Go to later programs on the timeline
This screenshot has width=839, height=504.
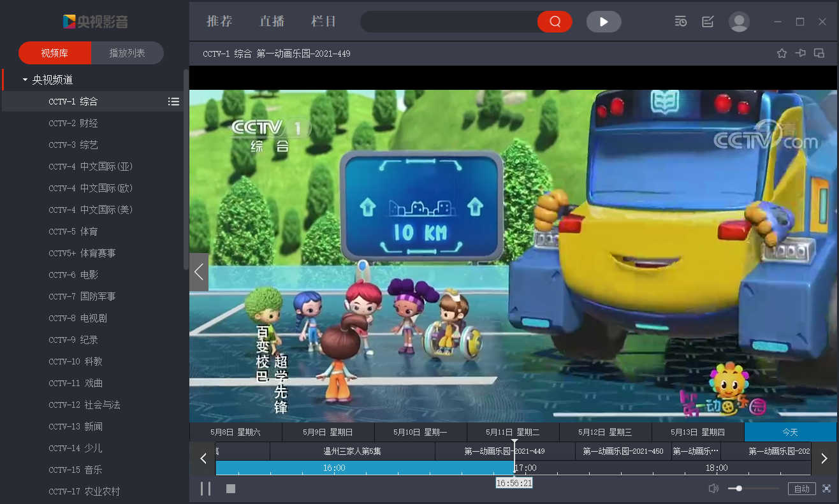pyautogui.click(x=824, y=458)
